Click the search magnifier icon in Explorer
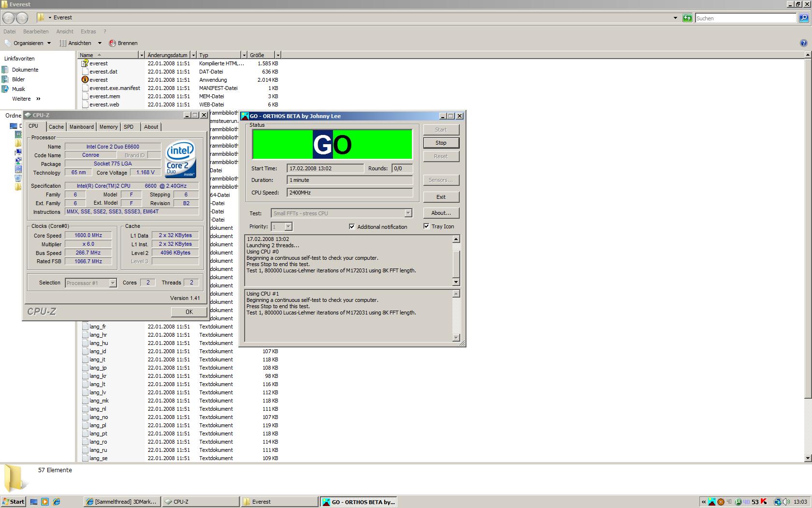The height and width of the screenshot is (508, 812). tap(803, 18)
